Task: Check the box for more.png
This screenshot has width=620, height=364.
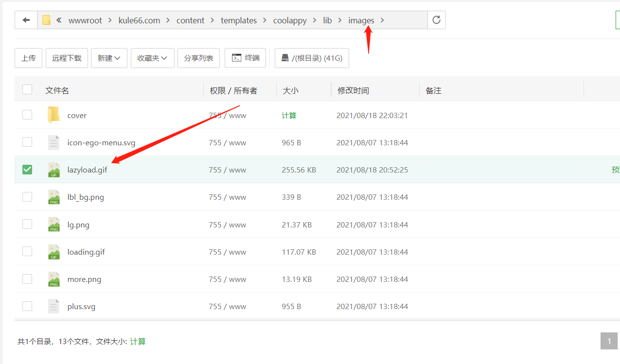Action: point(27,279)
